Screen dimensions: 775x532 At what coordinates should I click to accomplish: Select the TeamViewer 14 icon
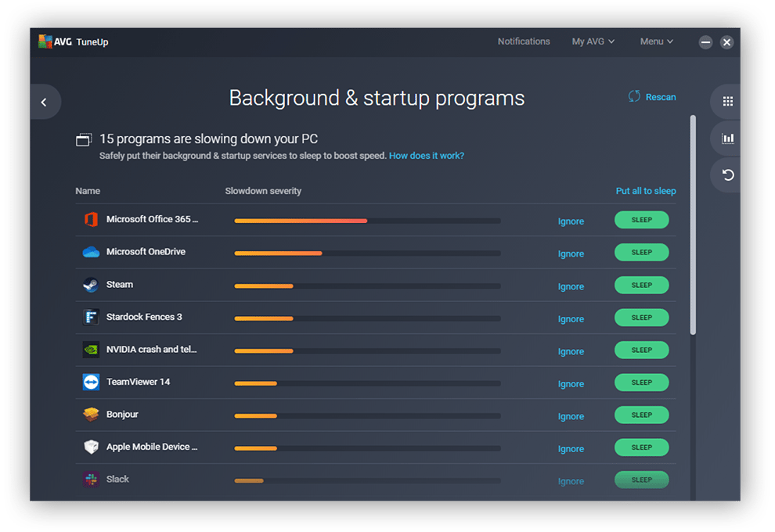tap(91, 382)
